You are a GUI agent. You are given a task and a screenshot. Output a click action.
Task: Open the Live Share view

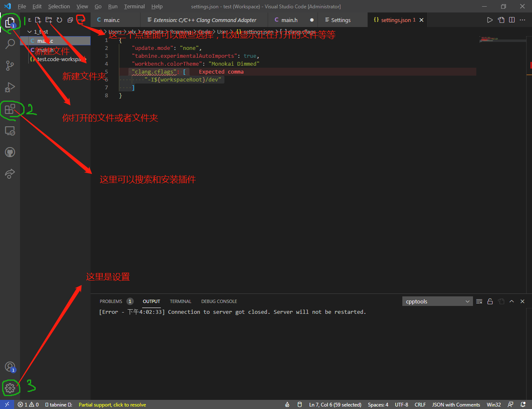pos(10,174)
